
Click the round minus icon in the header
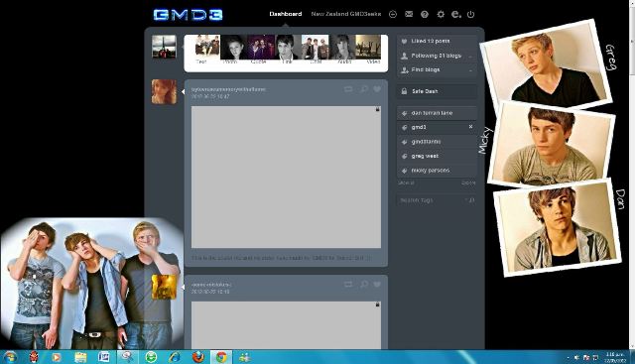[393, 14]
